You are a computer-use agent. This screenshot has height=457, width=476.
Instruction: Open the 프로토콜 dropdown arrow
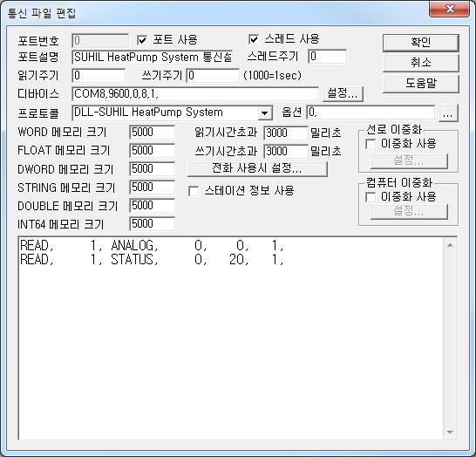click(265, 113)
